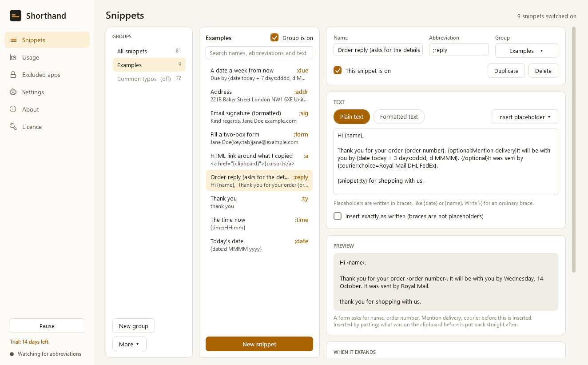Image resolution: width=588 pixels, height=365 pixels.
Task: Click the watching status dot indicator
Action: click(x=12, y=354)
